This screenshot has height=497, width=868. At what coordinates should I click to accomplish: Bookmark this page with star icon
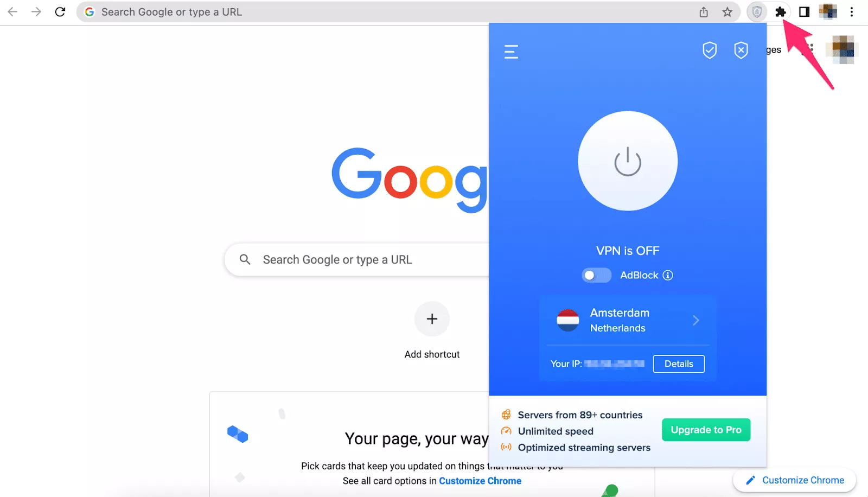(x=727, y=12)
